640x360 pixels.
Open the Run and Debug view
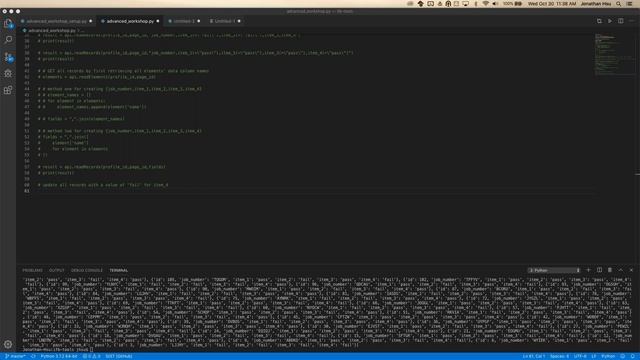pos(8,73)
